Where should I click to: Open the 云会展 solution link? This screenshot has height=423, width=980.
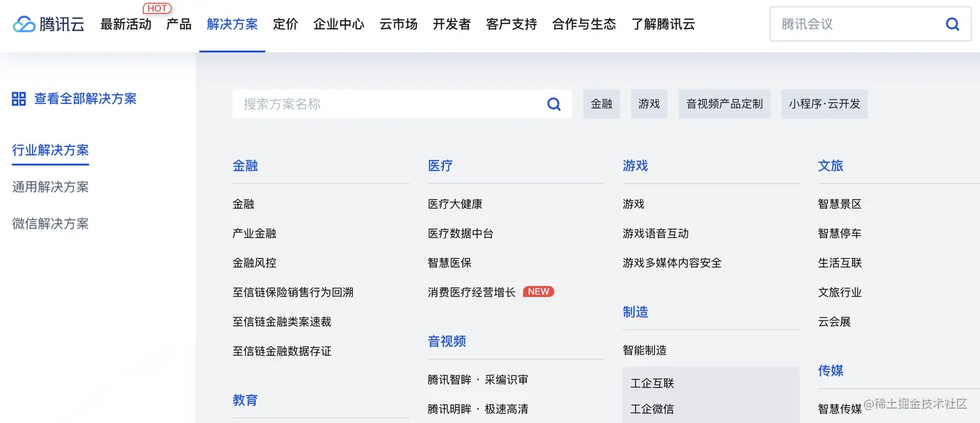[834, 322]
